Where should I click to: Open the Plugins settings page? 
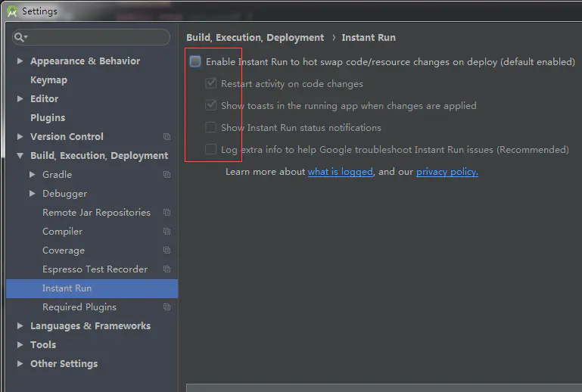pos(48,118)
